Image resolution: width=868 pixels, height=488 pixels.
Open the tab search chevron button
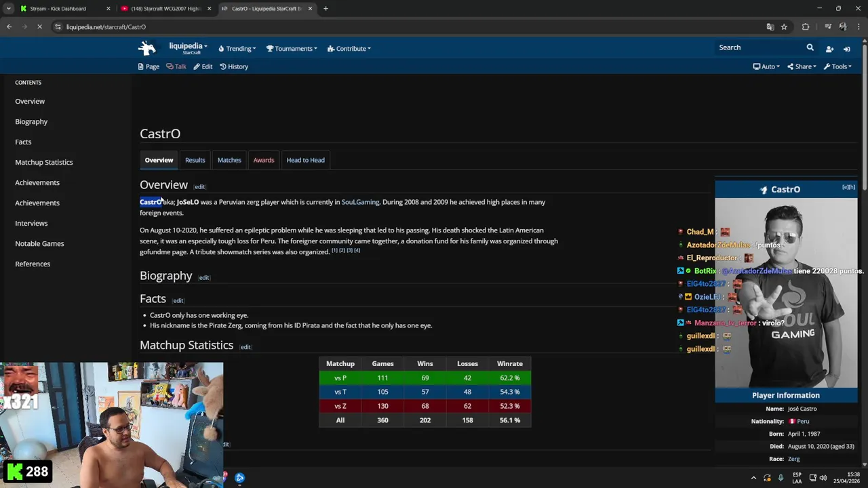pos(8,9)
